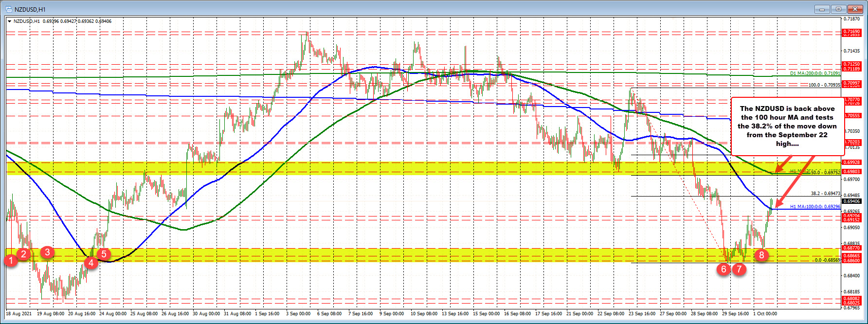Select red circle marker number 3
The height and width of the screenshot is (324, 868).
tap(47, 252)
